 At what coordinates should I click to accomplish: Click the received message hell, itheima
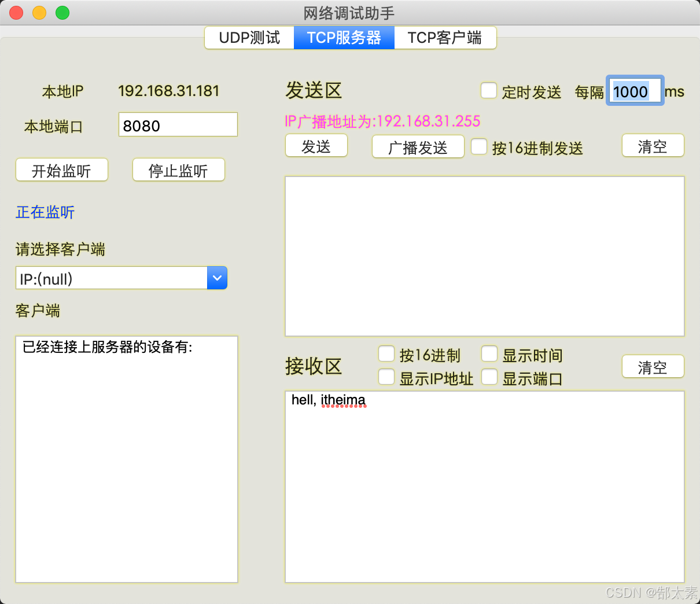[329, 400]
